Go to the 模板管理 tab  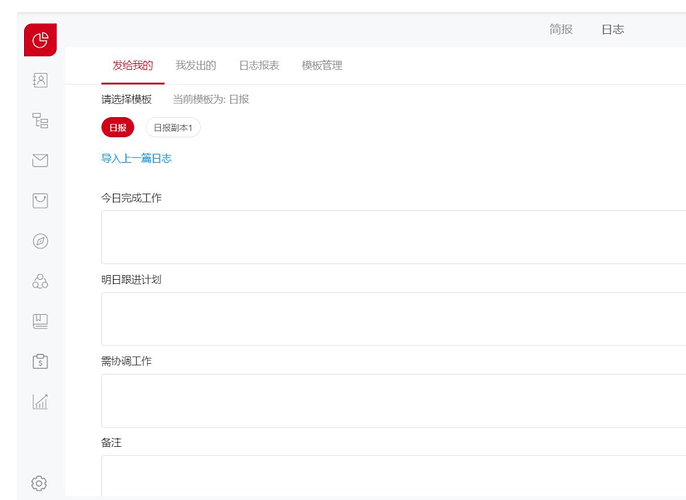[322, 65]
